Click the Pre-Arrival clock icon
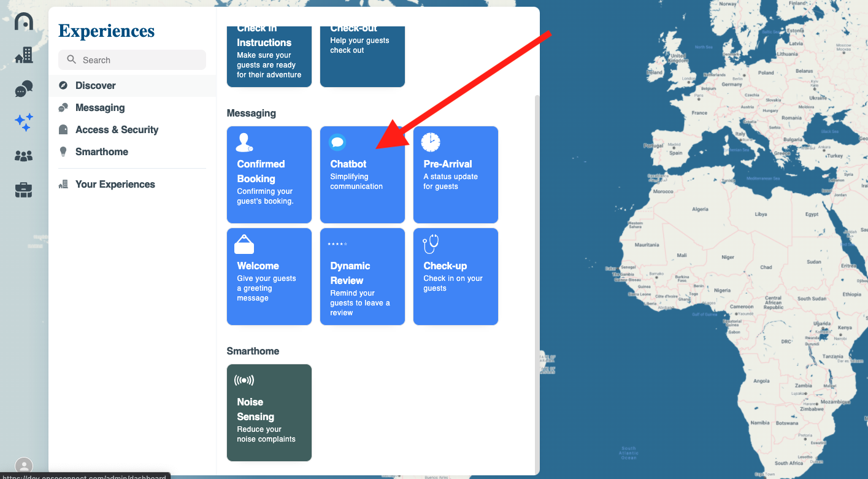Screen dimensions: 868x479 click(431, 142)
